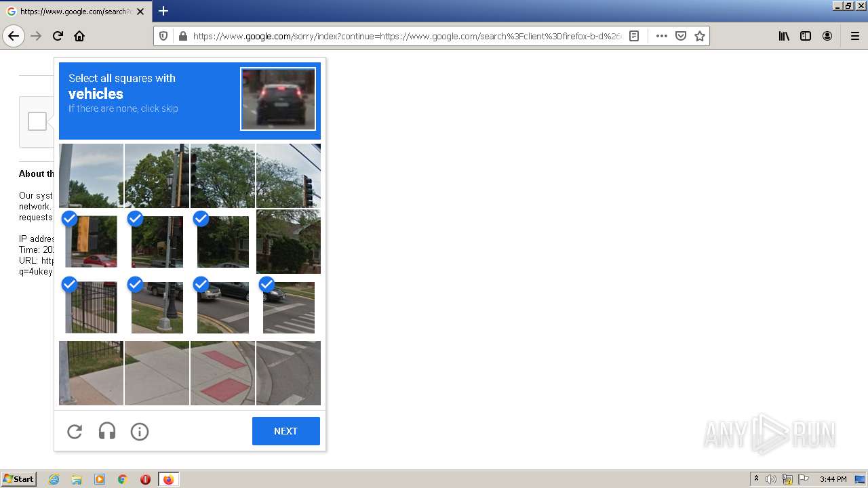
Task: Toggle reader view in address bar
Action: [634, 36]
